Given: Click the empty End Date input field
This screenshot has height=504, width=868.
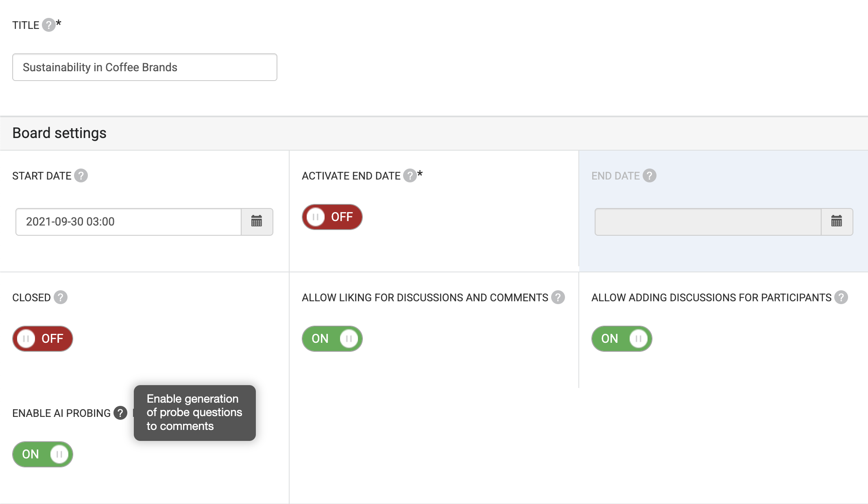Looking at the screenshot, I should tap(708, 222).
